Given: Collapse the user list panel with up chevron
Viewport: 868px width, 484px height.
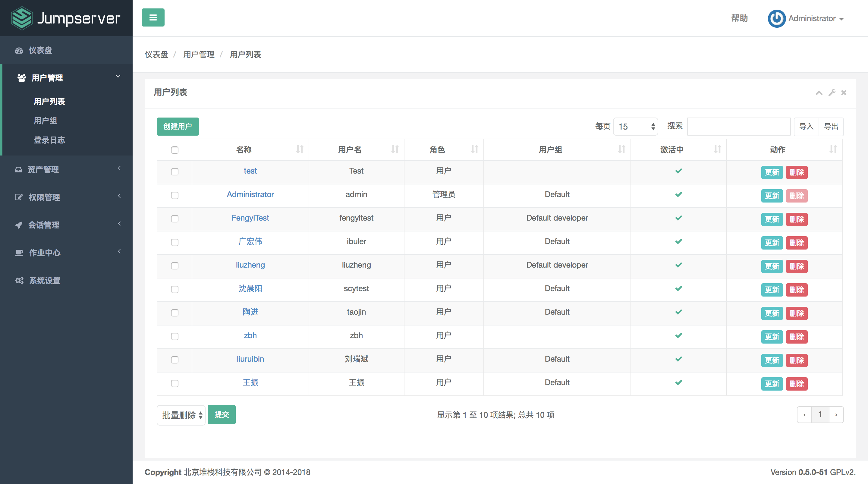Looking at the screenshot, I should click(819, 93).
